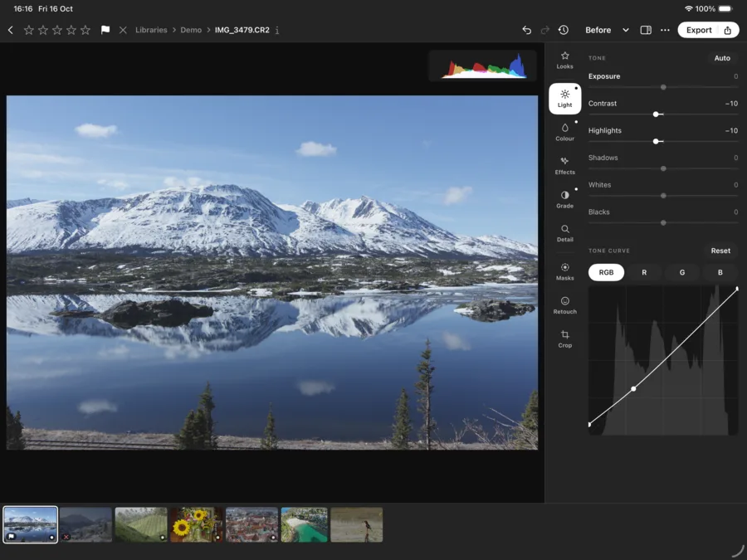Viewport: 747px width, 560px height.
Task: Undo the last edit
Action: tap(526, 30)
